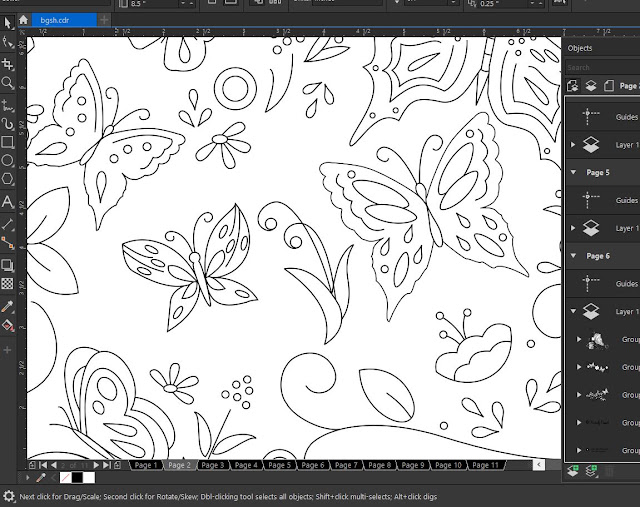Viewport: 640px width, 507px height.
Task: Add a new layer in Objects docker
Action: point(573,471)
